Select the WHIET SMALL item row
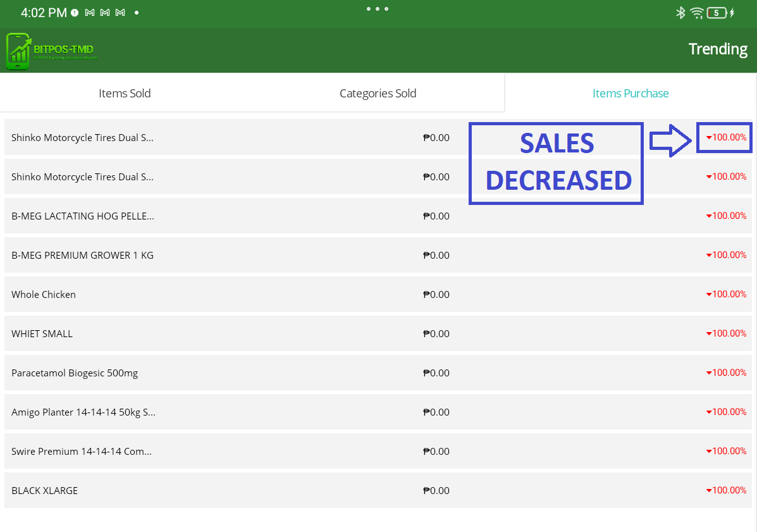757x532 pixels. pos(42,334)
